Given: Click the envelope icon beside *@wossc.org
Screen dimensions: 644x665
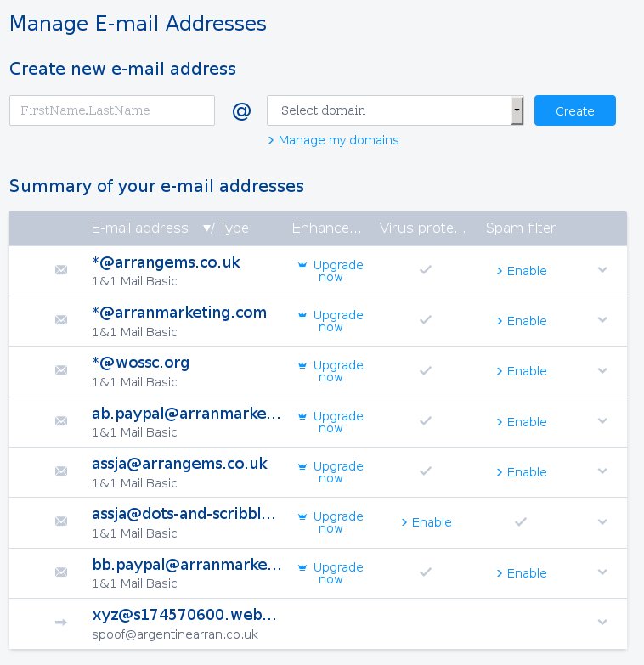Looking at the screenshot, I should pyautogui.click(x=61, y=370).
